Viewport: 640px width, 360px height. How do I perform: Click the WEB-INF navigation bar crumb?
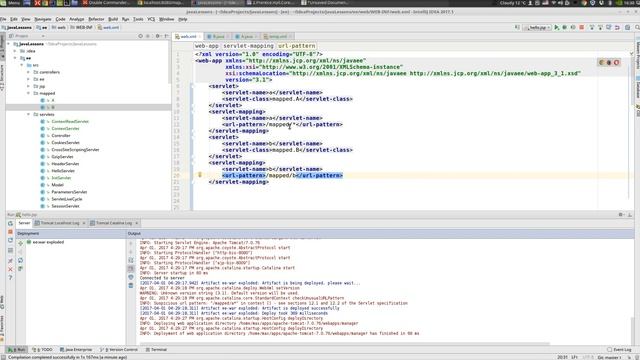pos(81,27)
